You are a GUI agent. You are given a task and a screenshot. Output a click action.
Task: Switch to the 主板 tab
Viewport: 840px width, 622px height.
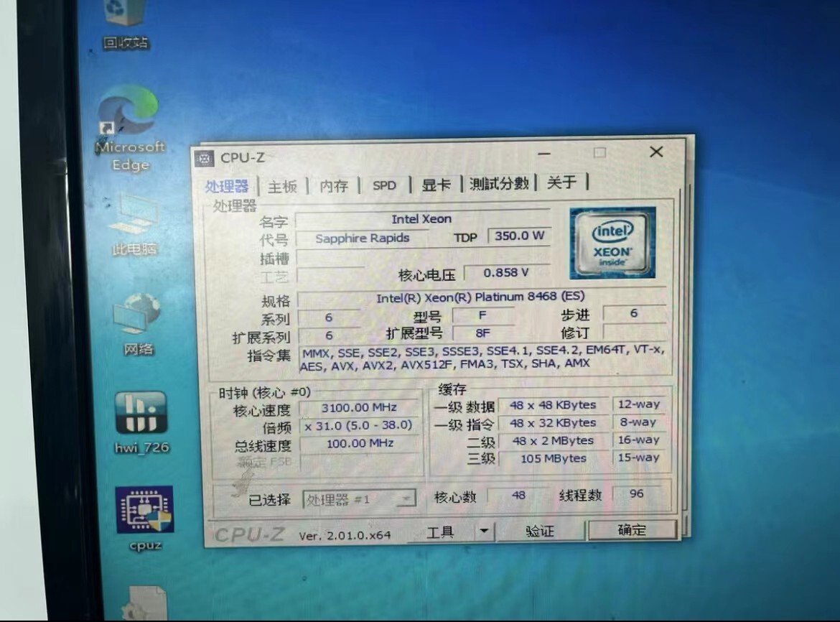pyautogui.click(x=282, y=187)
